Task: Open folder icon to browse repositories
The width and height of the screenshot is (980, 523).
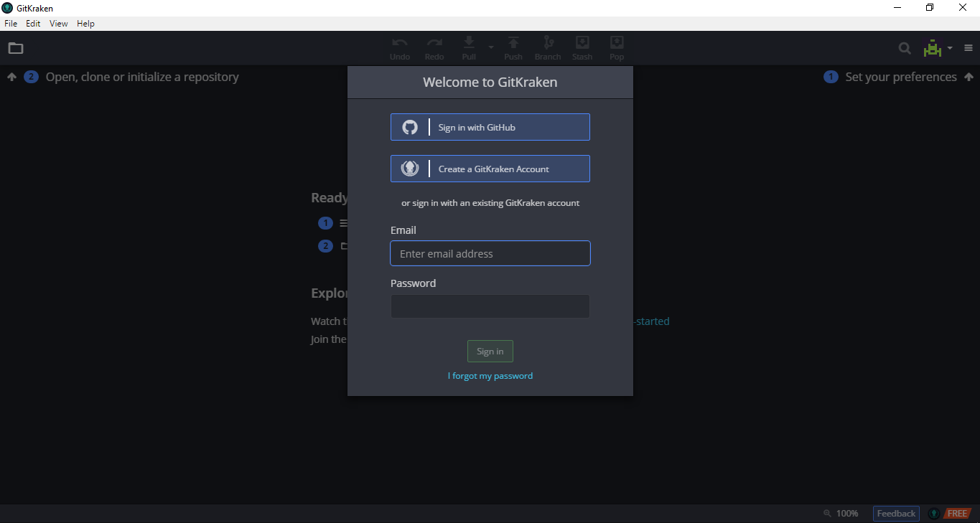Action: click(16, 48)
